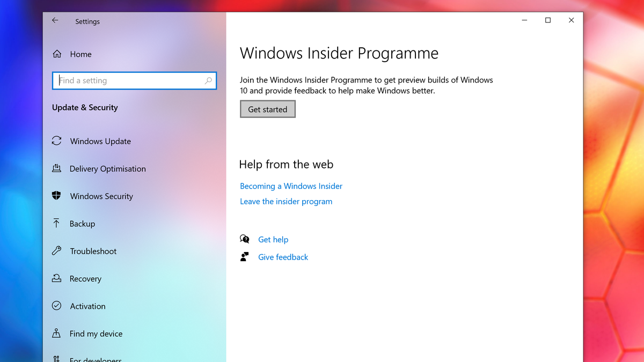Click the Recovery refresh icon
Viewport: 644px width, 362px height.
tap(56, 278)
